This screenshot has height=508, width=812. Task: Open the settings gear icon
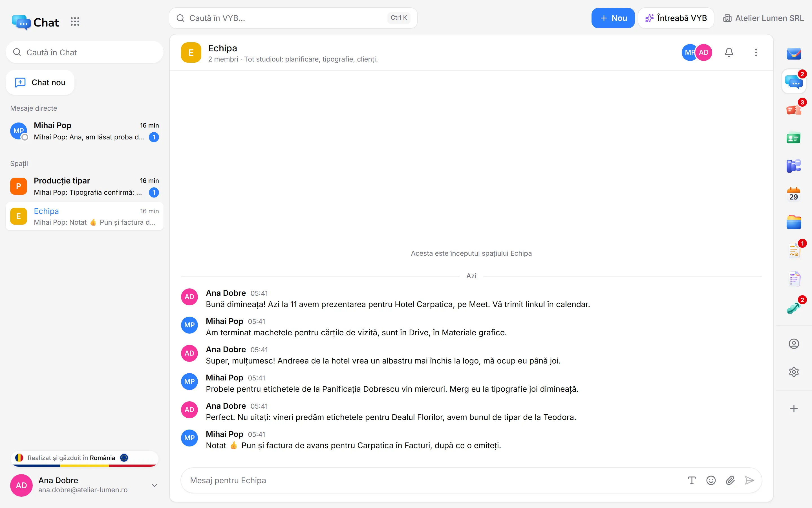pos(794,372)
